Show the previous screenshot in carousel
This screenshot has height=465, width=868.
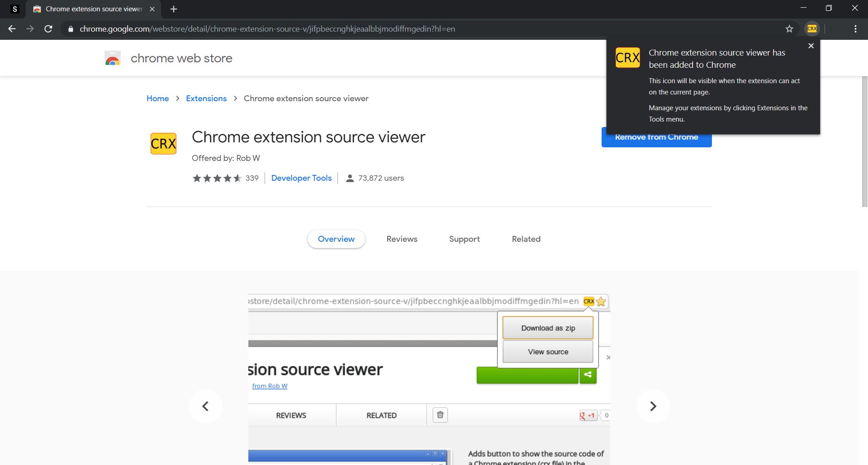point(205,406)
